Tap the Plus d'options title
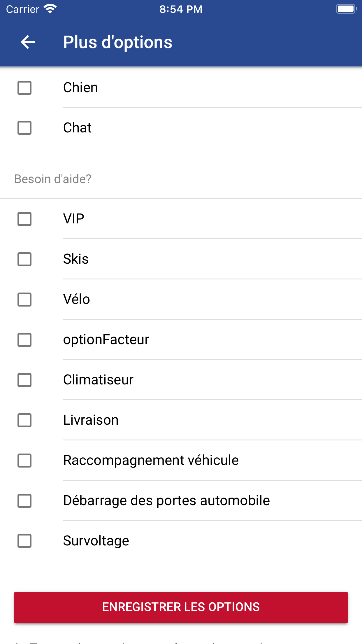The width and height of the screenshot is (362, 644). click(118, 43)
